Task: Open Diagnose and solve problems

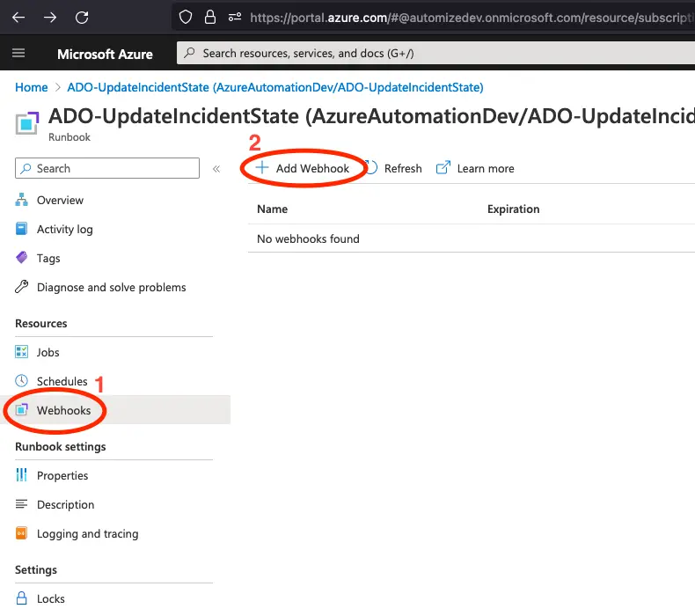Action: pos(111,287)
